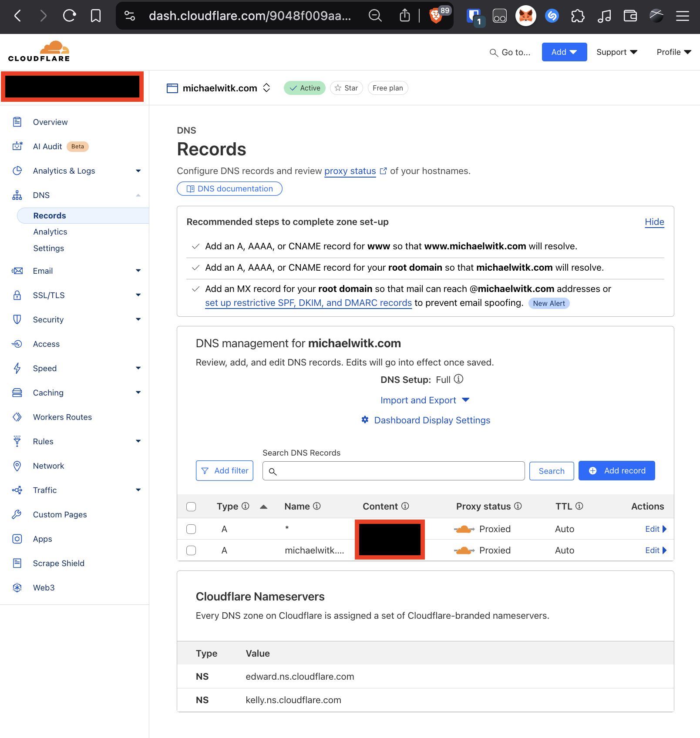Open Network in the sidebar
This screenshot has height=738, width=700.
pyautogui.click(x=48, y=466)
